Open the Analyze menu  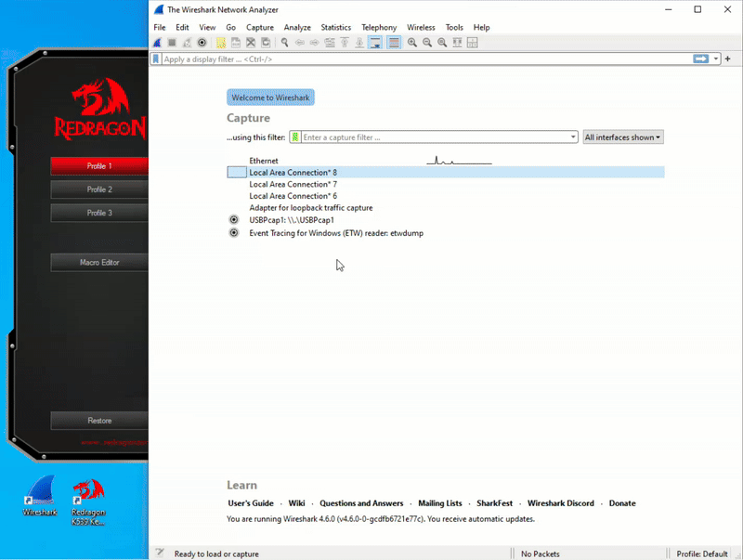[x=297, y=28]
